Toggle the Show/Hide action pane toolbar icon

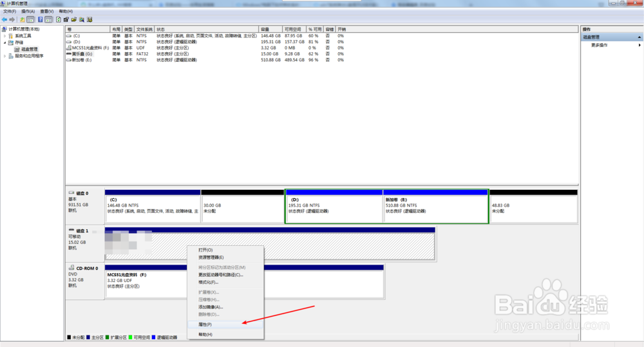[49, 20]
